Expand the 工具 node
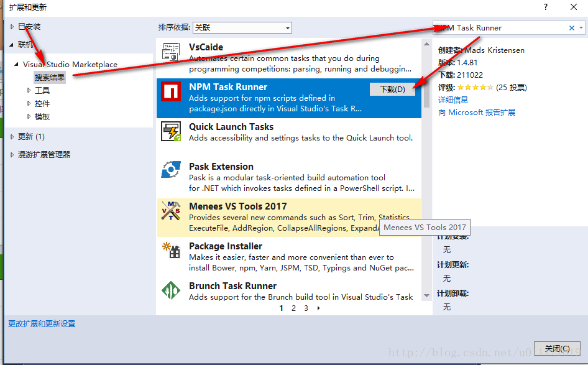Viewport: 588px width, 365px height. click(x=29, y=90)
